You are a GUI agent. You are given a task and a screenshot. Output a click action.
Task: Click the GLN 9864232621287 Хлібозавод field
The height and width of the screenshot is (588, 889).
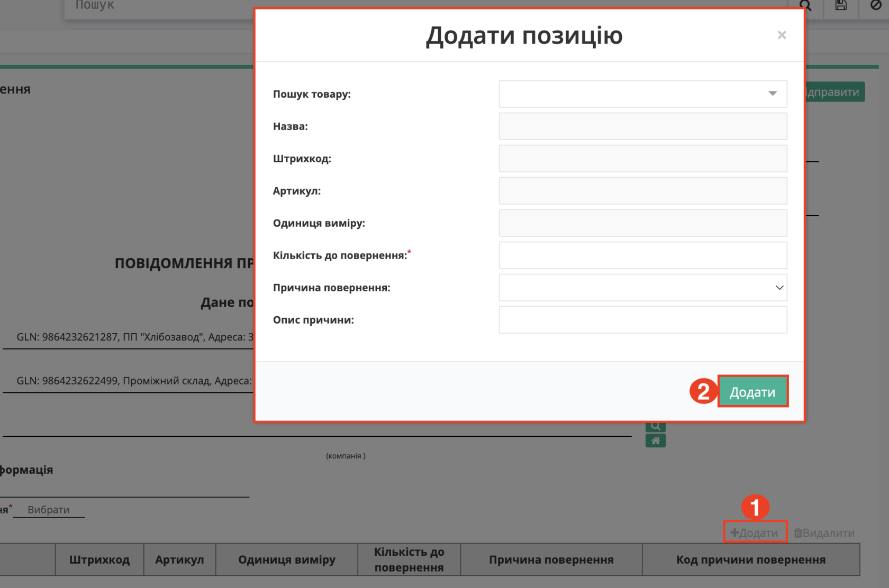coord(129,337)
